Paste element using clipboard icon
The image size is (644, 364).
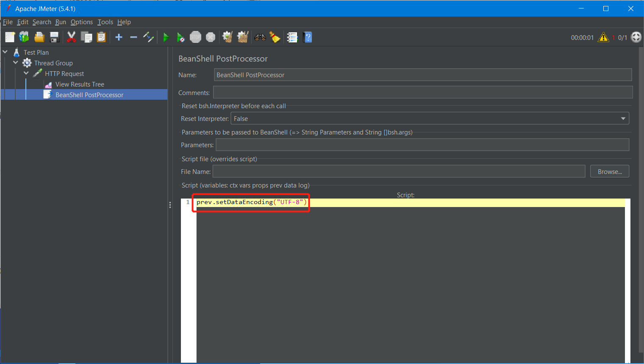(101, 37)
